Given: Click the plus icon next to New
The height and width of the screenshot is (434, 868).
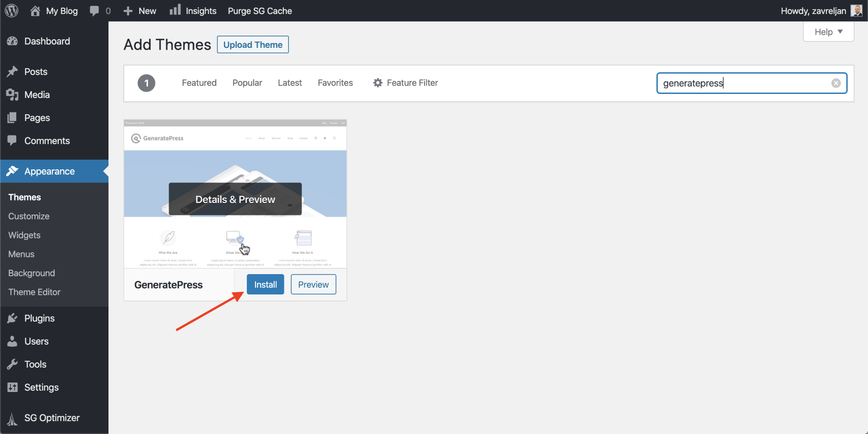Looking at the screenshot, I should click(x=128, y=11).
